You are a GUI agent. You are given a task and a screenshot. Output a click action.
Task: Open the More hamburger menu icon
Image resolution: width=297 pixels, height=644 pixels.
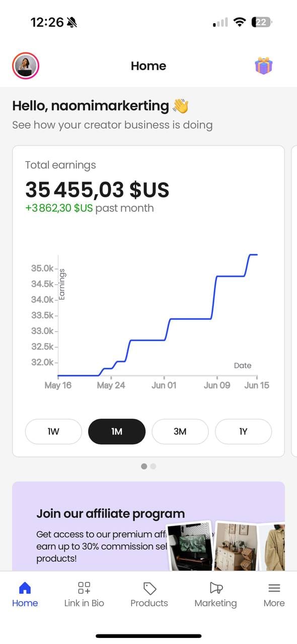(274, 588)
